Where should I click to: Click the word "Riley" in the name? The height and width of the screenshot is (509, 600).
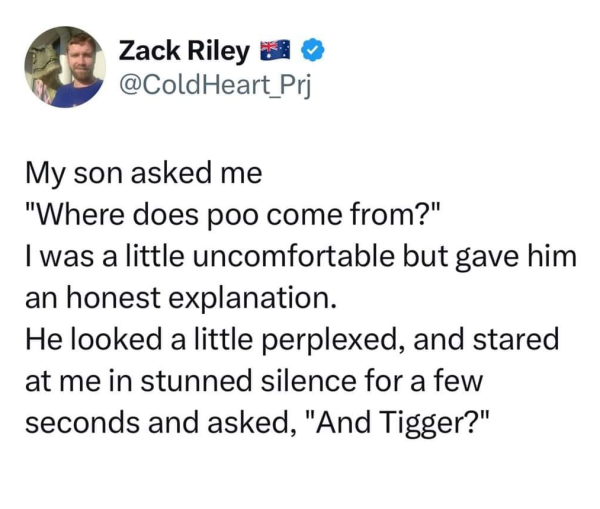pyautogui.click(x=218, y=52)
